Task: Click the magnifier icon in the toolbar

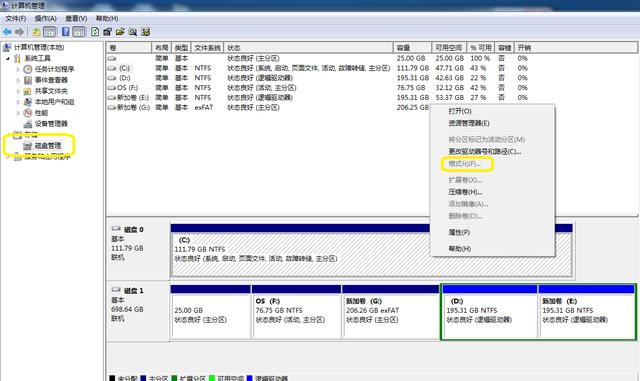Action: [133, 32]
